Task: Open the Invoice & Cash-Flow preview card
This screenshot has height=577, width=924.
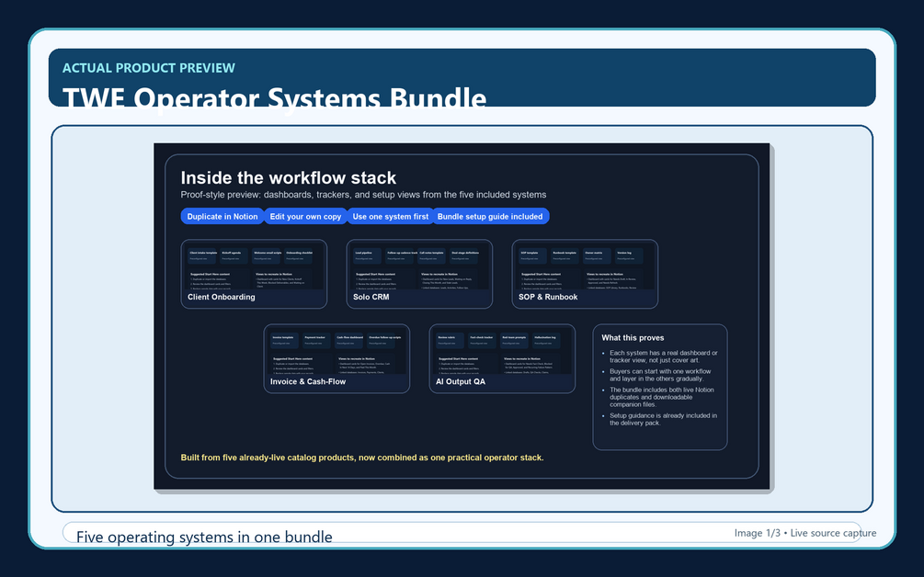Action: pyautogui.click(x=337, y=358)
